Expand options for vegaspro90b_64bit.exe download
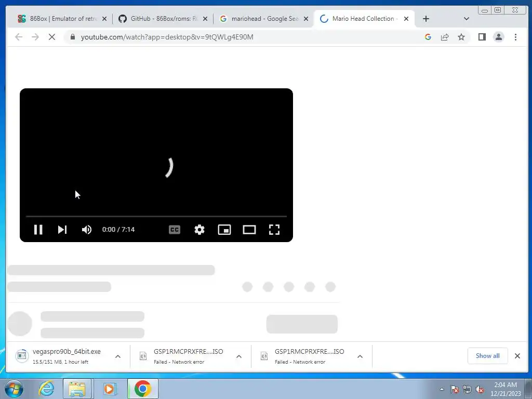This screenshot has height=399, width=532. (x=118, y=356)
